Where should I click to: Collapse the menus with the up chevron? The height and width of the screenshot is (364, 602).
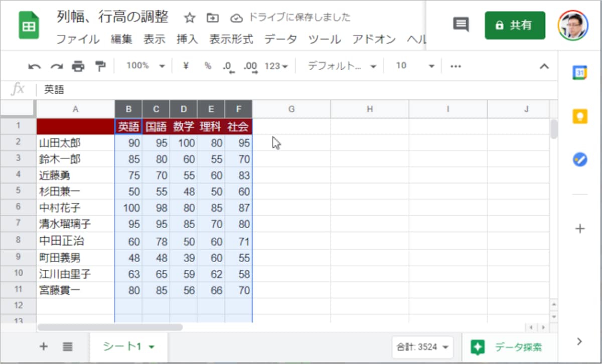(544, 66)
